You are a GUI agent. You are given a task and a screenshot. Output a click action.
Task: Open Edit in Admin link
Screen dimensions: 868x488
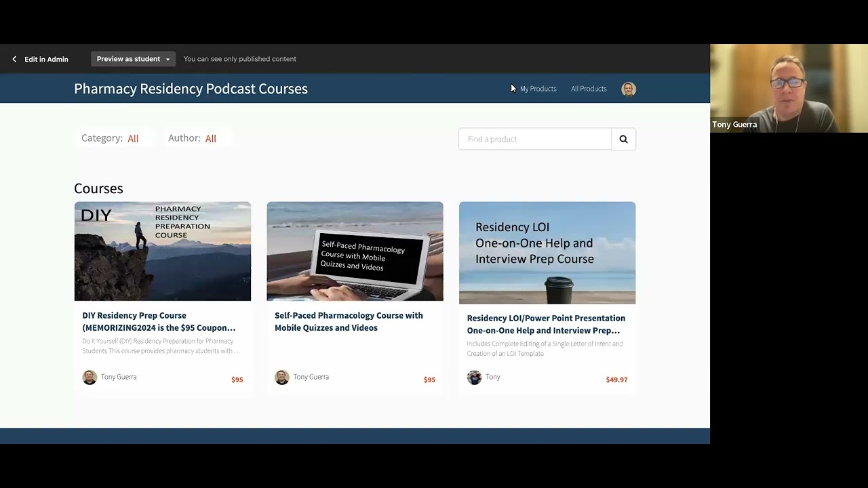point(46,59)
